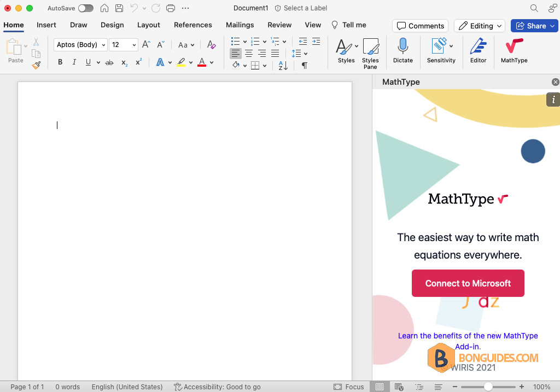Click the Redo icon
The height and width of the screenshot is (392, 560).
(156, 8)
